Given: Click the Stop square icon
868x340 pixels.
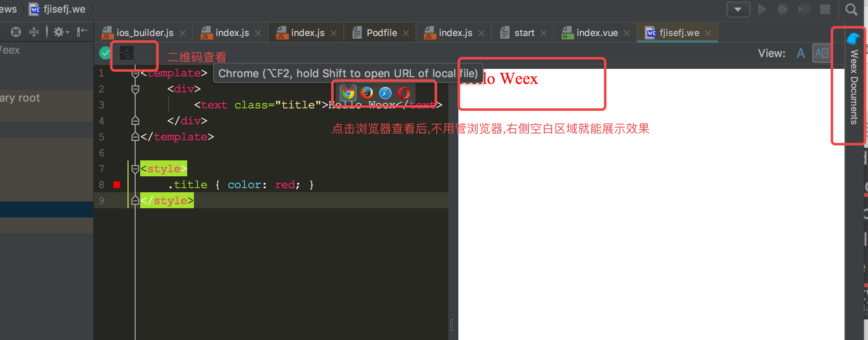Looking at the screenshot, I should [x=825, y=9].
